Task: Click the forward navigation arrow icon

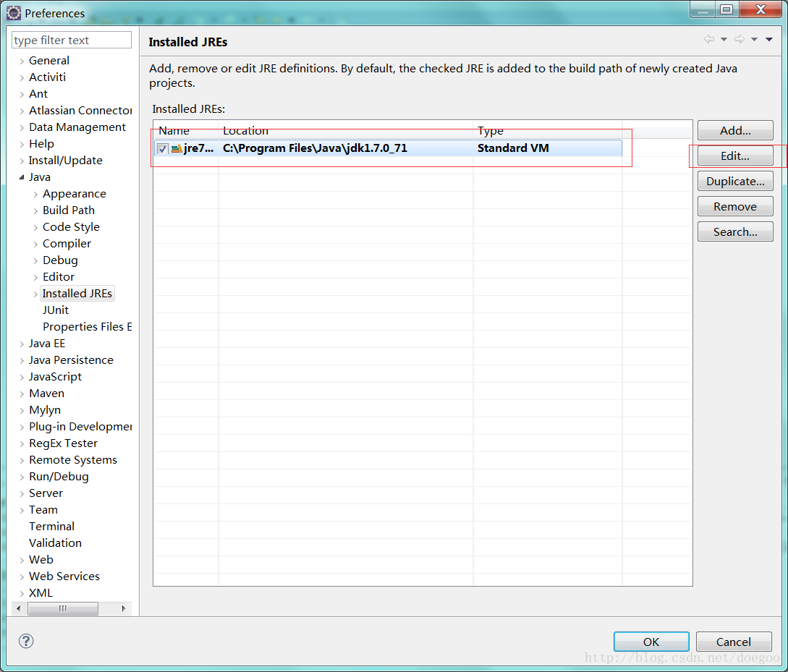Action: click(x=739, y=39)
